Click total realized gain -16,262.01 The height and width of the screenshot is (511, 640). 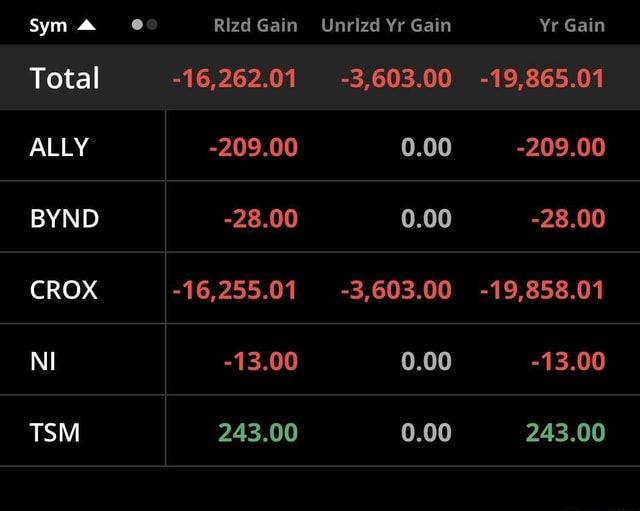(x=235, y=78)
